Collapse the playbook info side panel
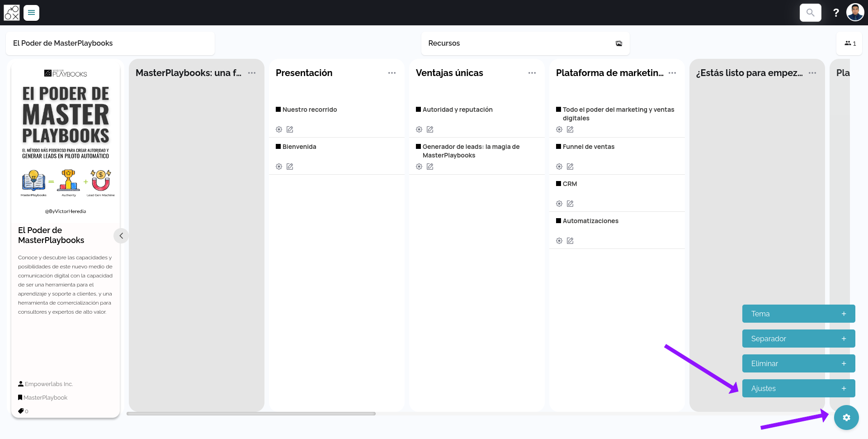This screenshot has width=868, height=439. 121,236
